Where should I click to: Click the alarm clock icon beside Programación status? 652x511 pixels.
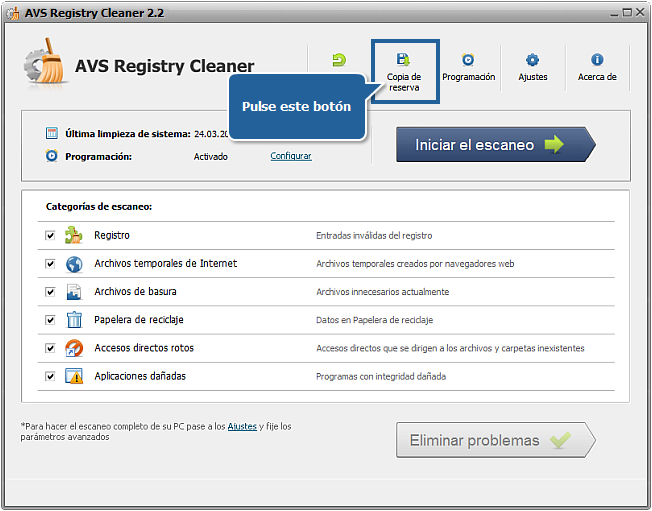tap(52, 156)
